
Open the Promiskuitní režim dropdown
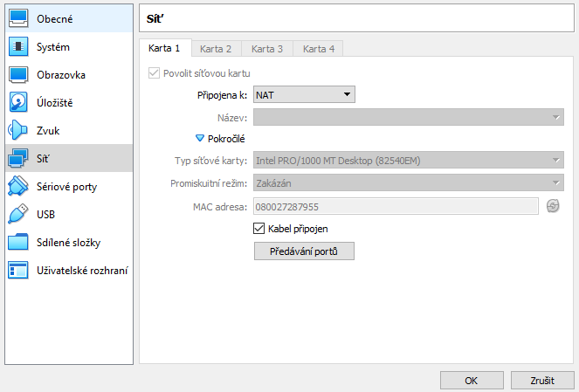pyautogui.click(x=408, y=183)
